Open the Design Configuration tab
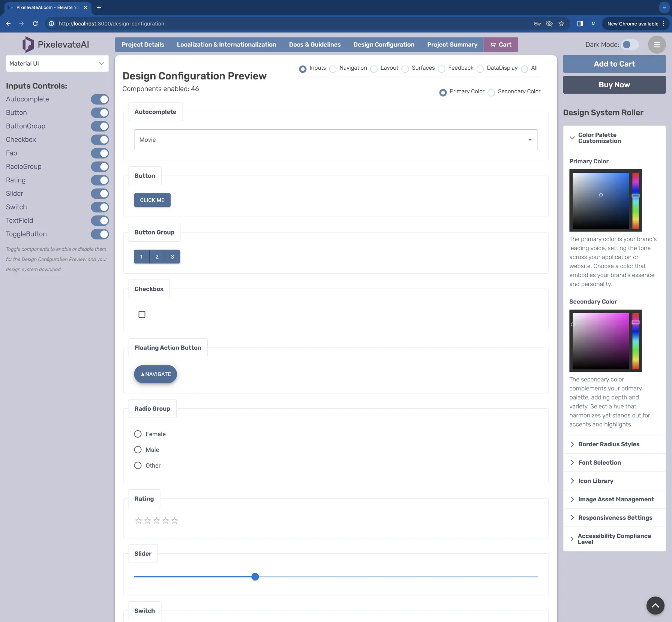Screen dimensions: 672x622 coord(384,45)
